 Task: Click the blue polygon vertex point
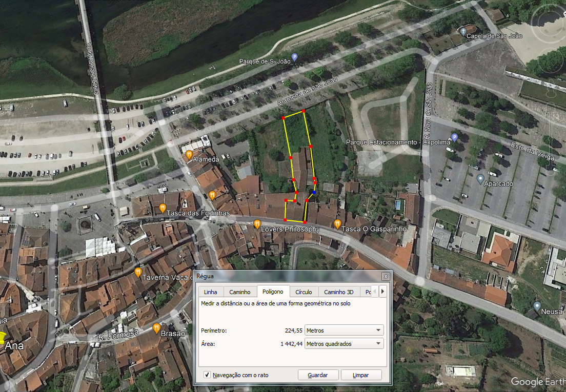pyautogui.click(x=313, y=193)
